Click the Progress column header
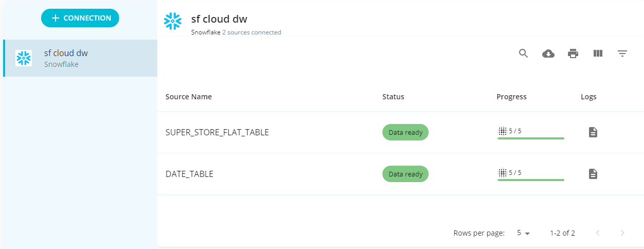Viewport: 644px width, 249px height. 511,97
